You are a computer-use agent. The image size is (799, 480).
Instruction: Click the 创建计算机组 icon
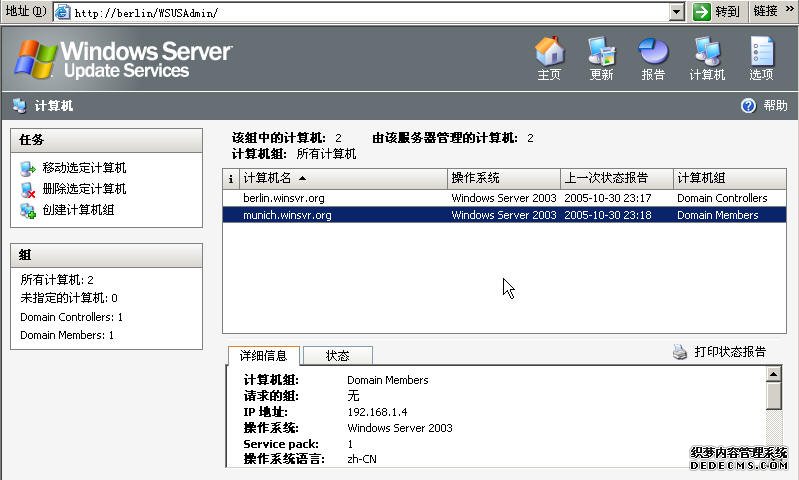(28, 210)
